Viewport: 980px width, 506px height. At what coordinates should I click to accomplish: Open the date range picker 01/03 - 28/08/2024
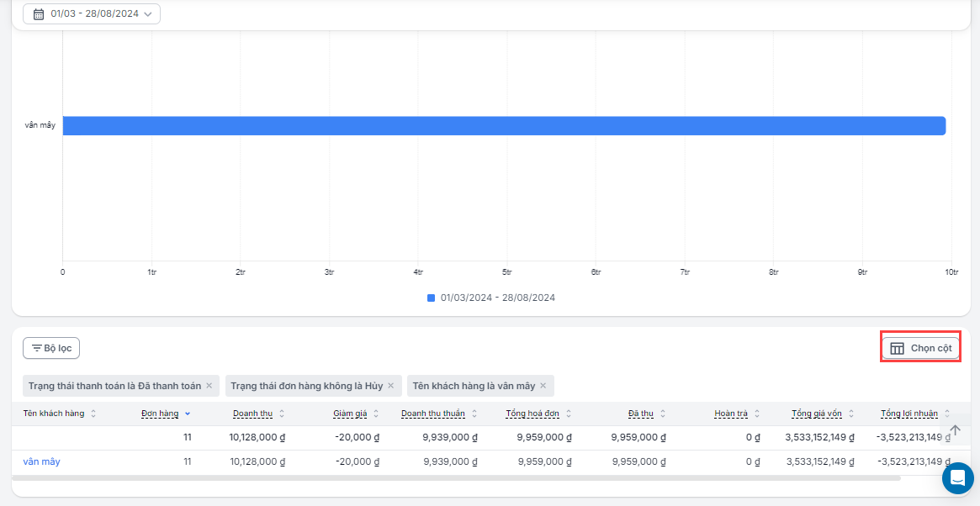92,14
